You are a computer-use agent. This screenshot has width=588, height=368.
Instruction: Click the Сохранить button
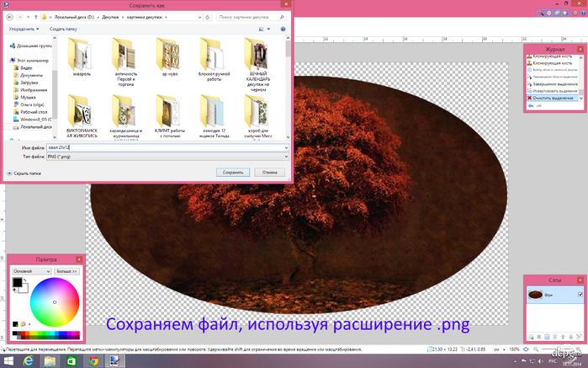pos(233,173)
